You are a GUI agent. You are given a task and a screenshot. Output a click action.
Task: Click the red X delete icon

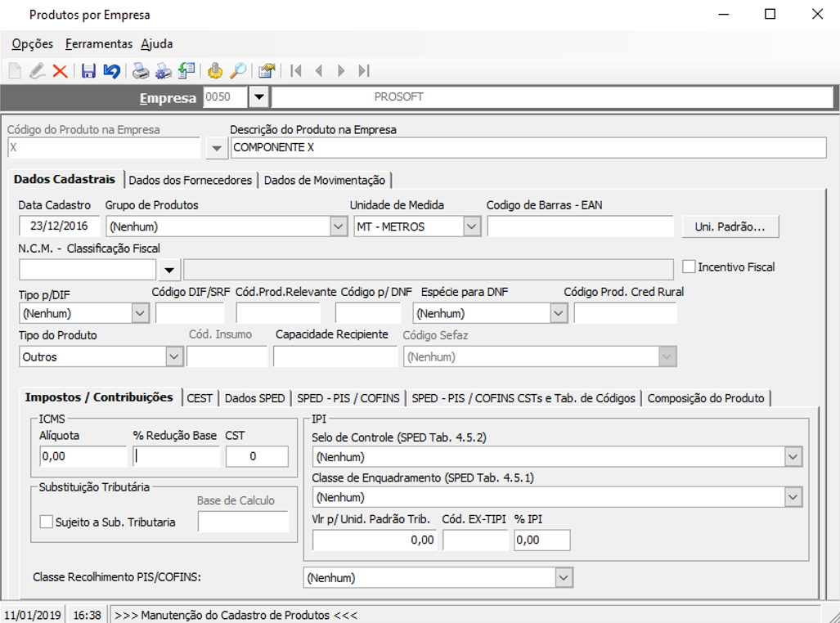pyautogui.click(x=60, y=70)
